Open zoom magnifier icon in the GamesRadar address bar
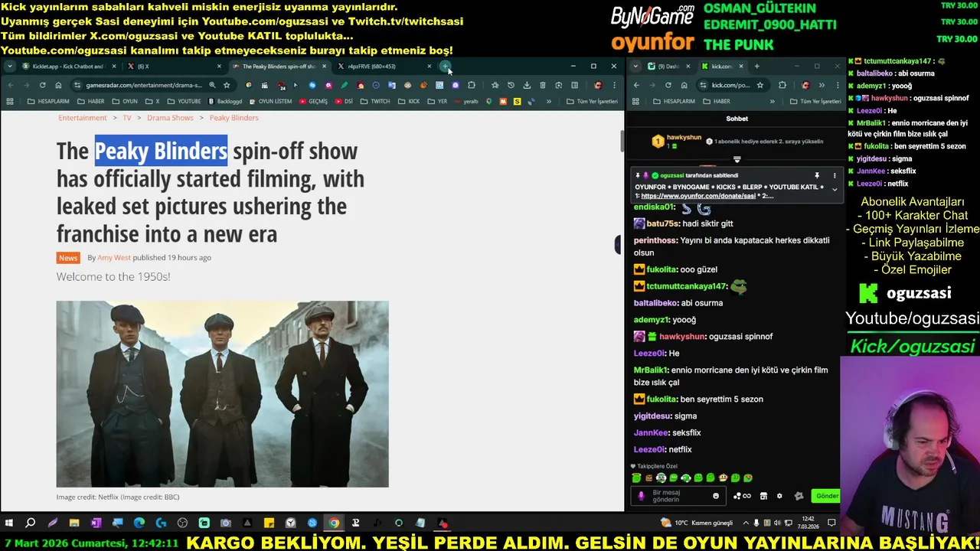The image size is (980, 551). (x=212, y=85)
